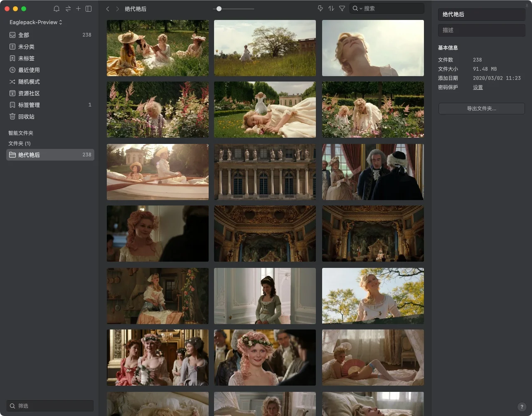The width and height of the screenshot is (532, 416).
Task: Open the notifications bell icon
Action: point(57,9)
